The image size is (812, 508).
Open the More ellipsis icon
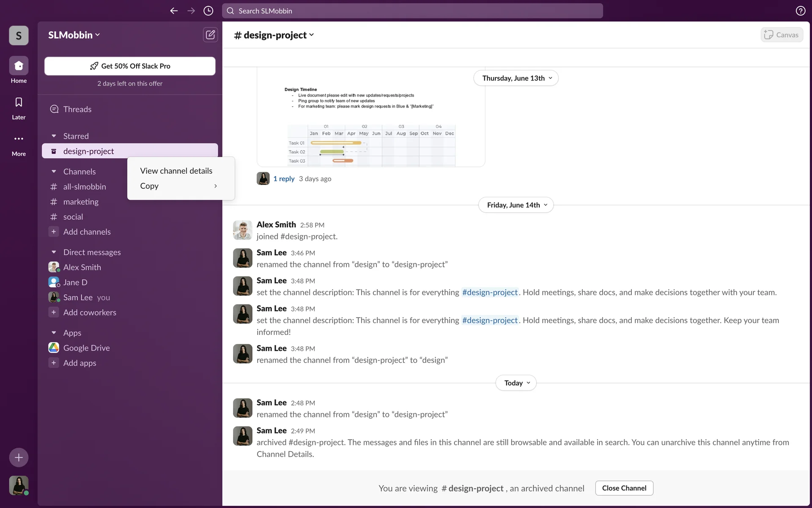19,139
